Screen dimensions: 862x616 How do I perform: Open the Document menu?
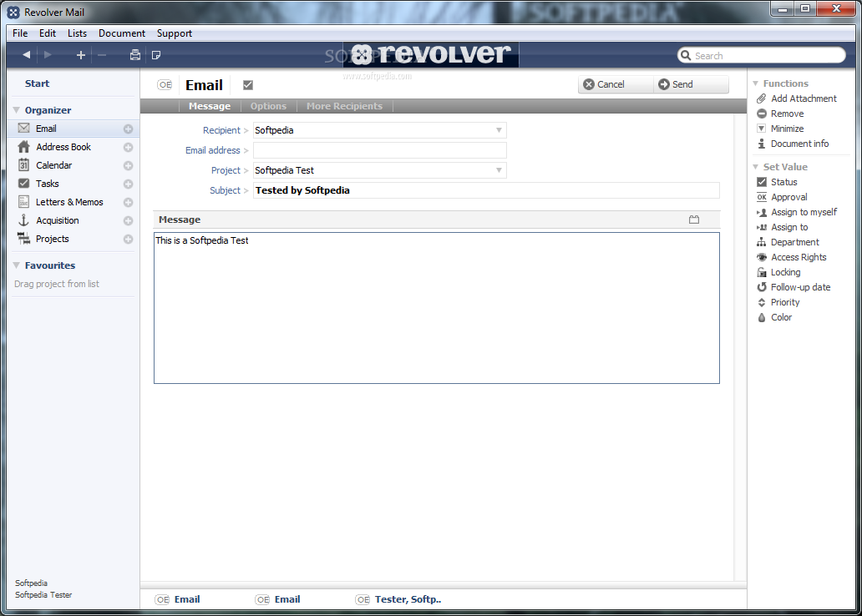click(121, 33)
